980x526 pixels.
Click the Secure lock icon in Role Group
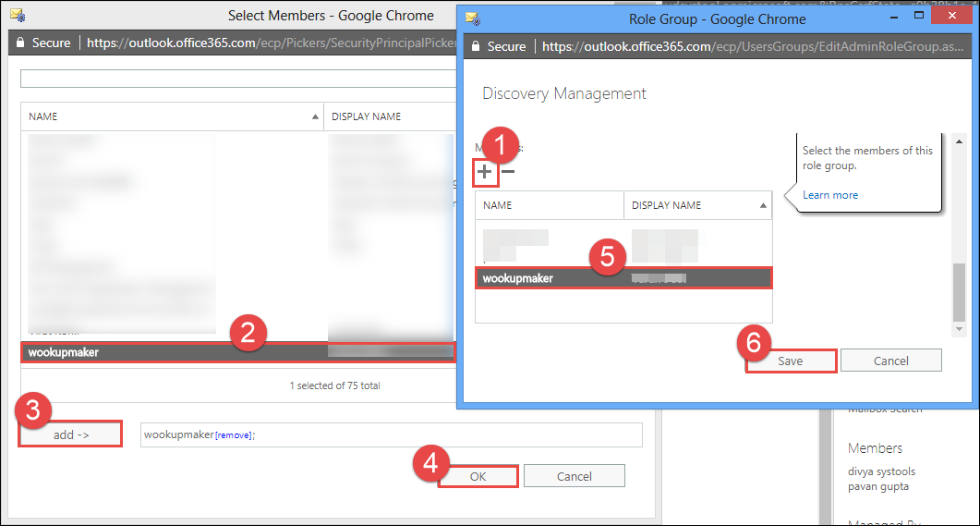(x=476, y=46)
